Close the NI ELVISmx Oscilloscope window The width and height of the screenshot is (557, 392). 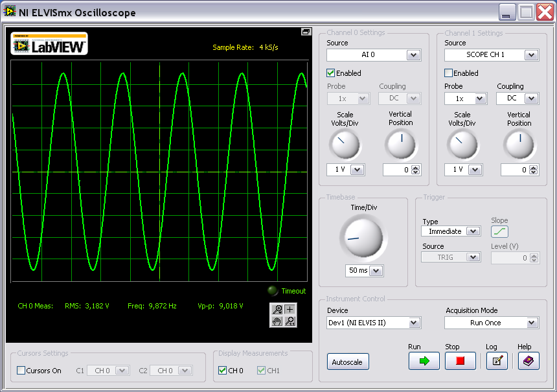point(545,12)
